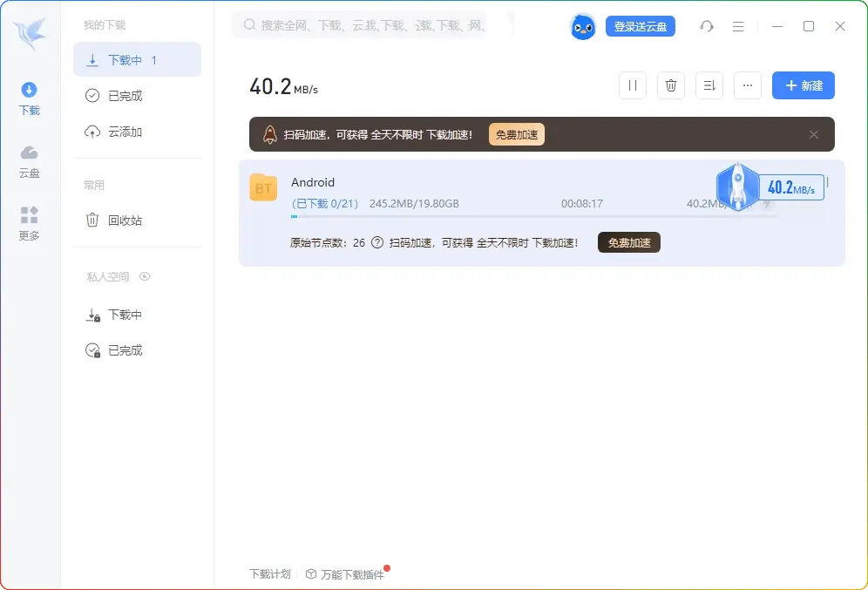The height and width of the screenshot is (590, 868).
Task: Open customer service headset icon
Action: 707,26
